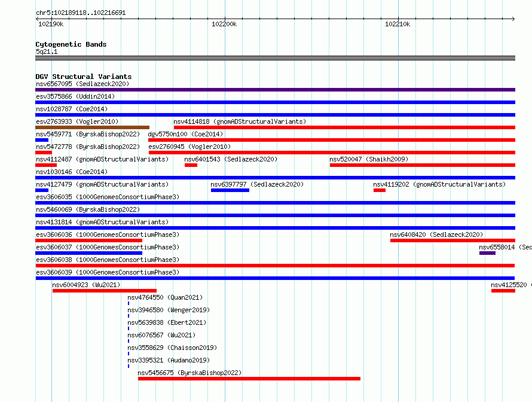Click the red nsv520047 (Shaikh2009) bar

click(x=423, y=165)
